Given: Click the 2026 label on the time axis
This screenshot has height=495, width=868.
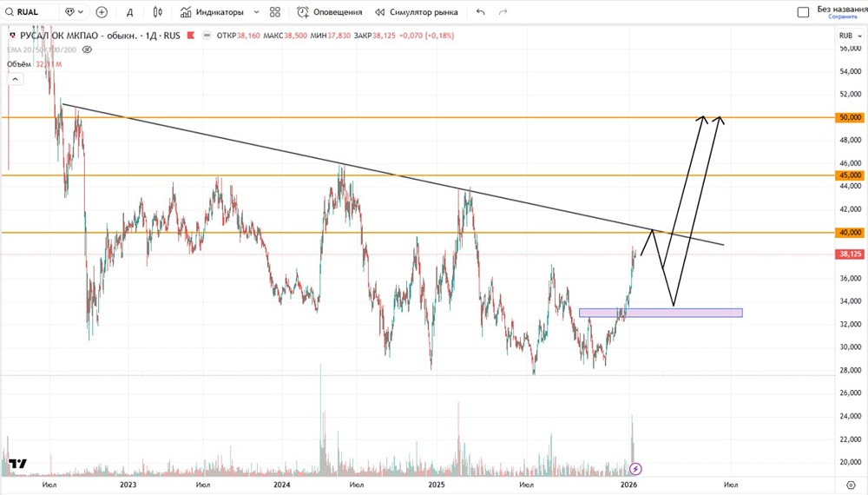Looking at the screenshot, I should coord(628,485).
